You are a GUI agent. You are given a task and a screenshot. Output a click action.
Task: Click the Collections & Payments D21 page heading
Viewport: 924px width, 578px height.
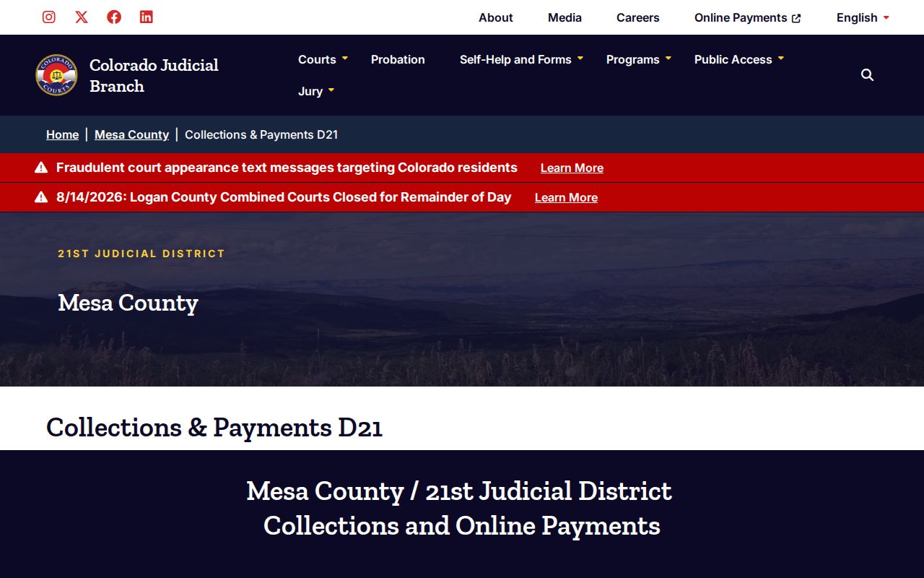(x=214, y=427)
